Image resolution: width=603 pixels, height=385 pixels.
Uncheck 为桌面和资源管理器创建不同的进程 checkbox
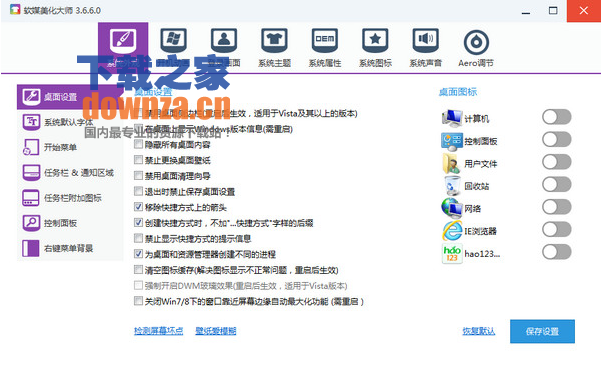(x=138, y=254)
